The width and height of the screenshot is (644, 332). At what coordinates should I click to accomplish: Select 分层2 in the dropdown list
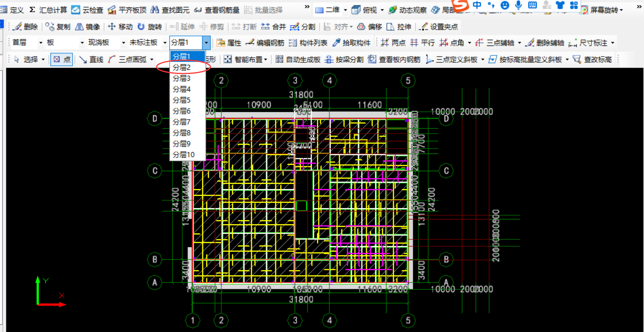(x=187, y=67)
